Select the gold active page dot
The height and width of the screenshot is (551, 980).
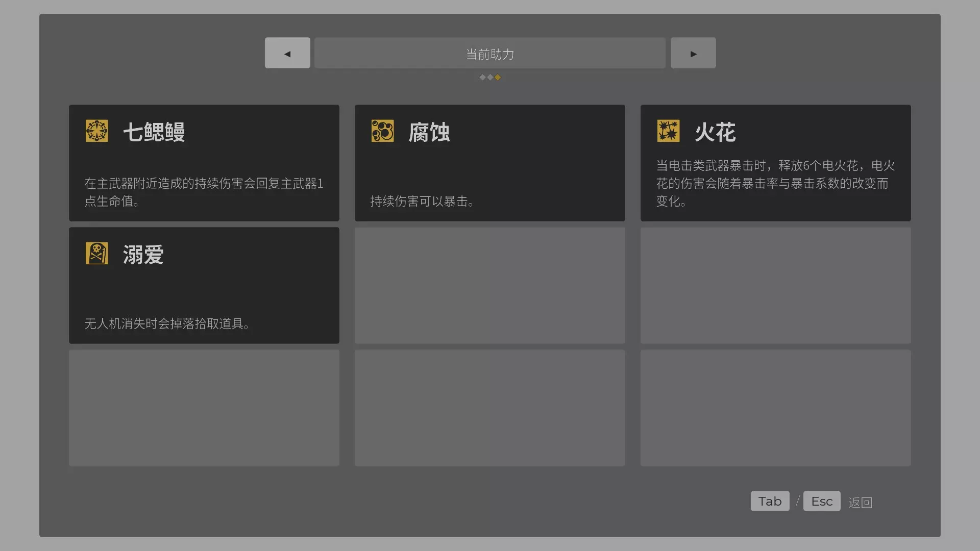pos(498,78)
